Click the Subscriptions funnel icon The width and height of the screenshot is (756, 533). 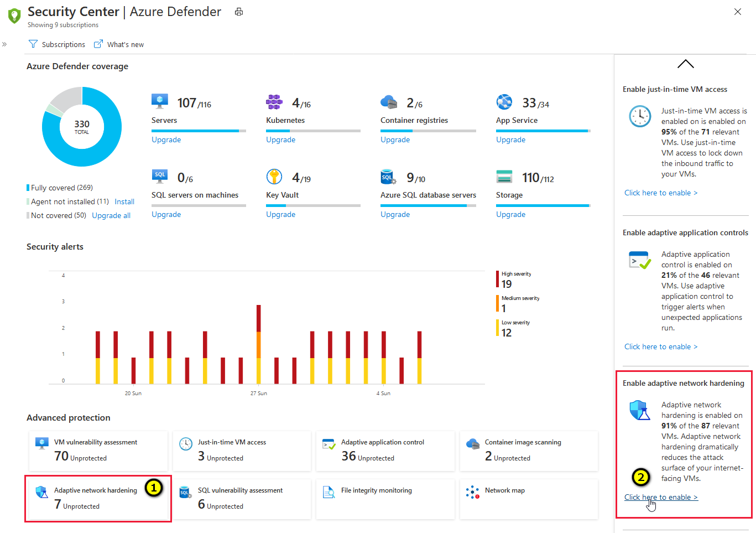pyautogui.click(x=33, y=44)
